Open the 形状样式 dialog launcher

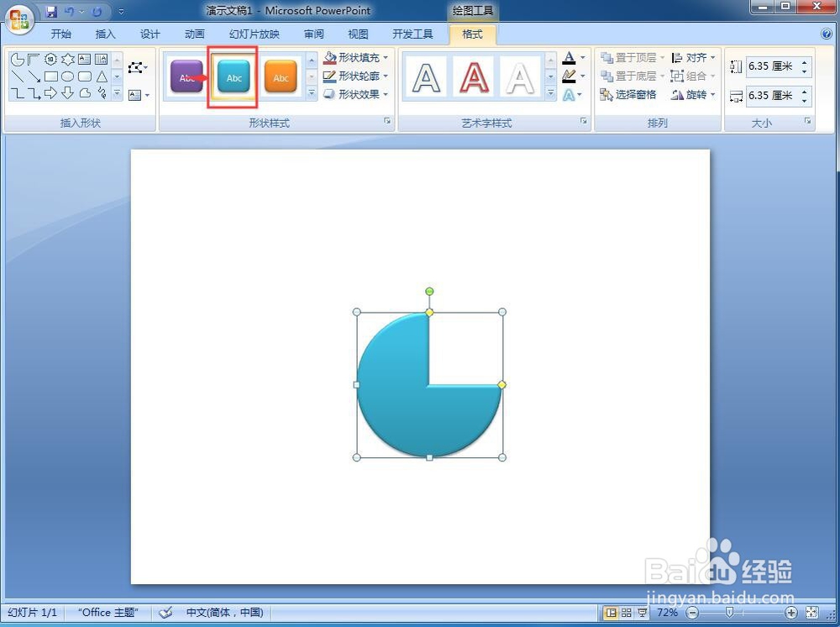387,121
